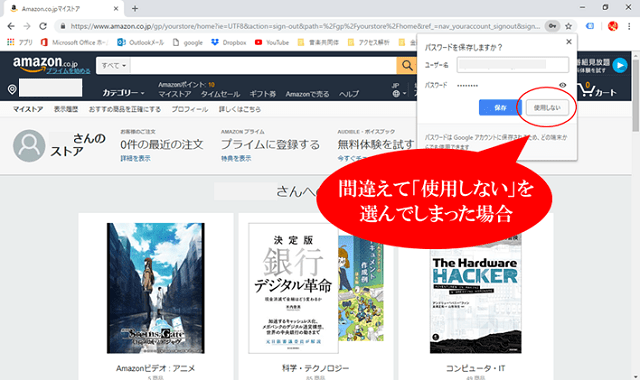
Task: Click the Amazonポイント: 10 text
Action: coord(187,84)
